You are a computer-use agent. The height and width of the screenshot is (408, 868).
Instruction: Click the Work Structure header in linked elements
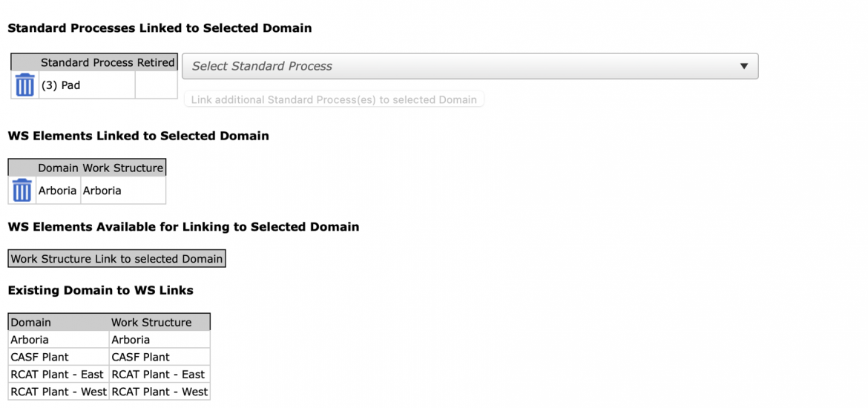click(x=123, y=168)
